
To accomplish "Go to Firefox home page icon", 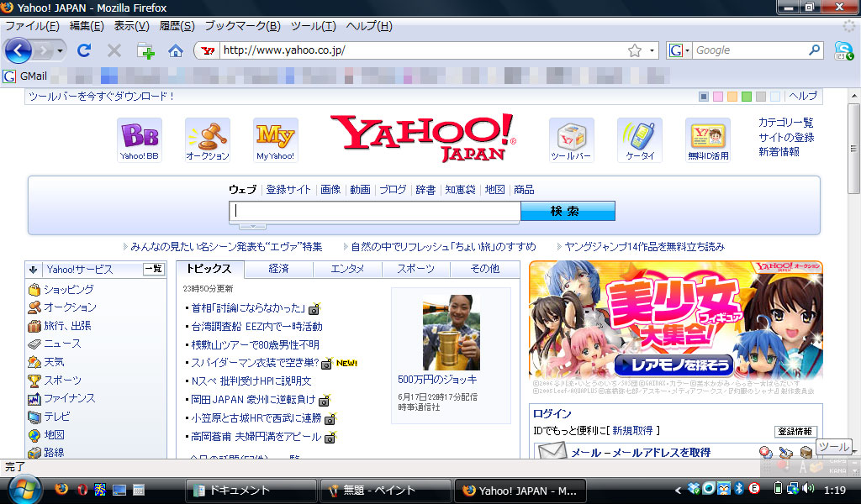I will (x=176, y=51).
